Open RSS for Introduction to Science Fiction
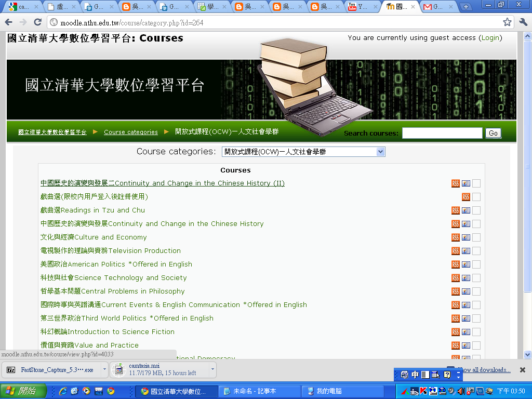The width and height of the screenshot is (532, 399). 455,332
